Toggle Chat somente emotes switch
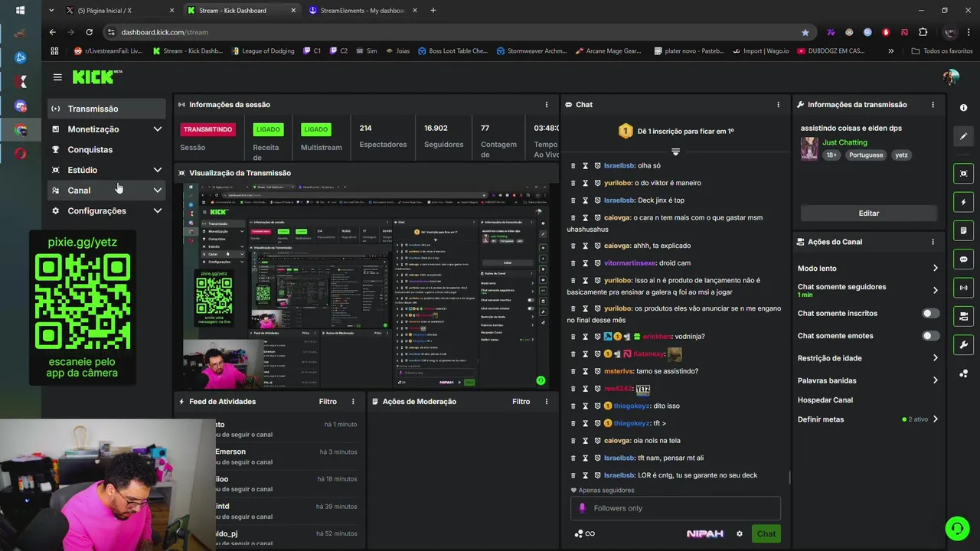 click(x=929, y=336)
